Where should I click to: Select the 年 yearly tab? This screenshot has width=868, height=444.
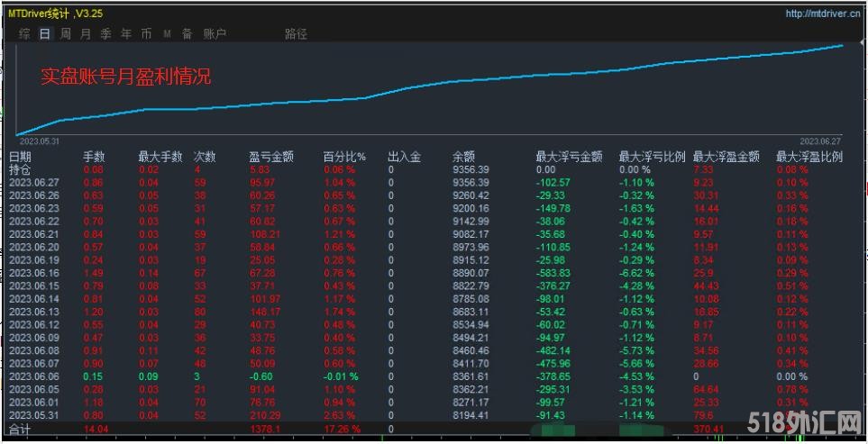click(x=126, y=34)
